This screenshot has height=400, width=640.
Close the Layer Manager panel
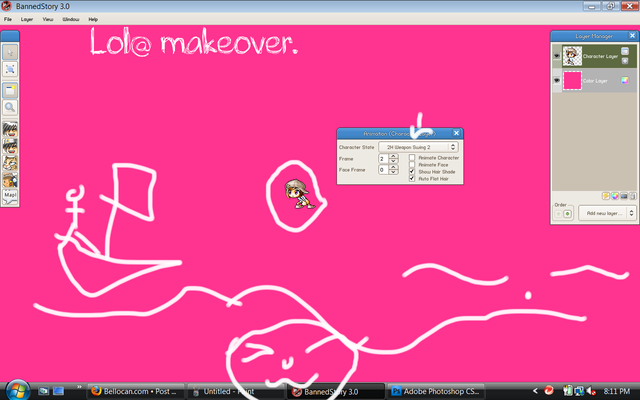click(632, 36)
